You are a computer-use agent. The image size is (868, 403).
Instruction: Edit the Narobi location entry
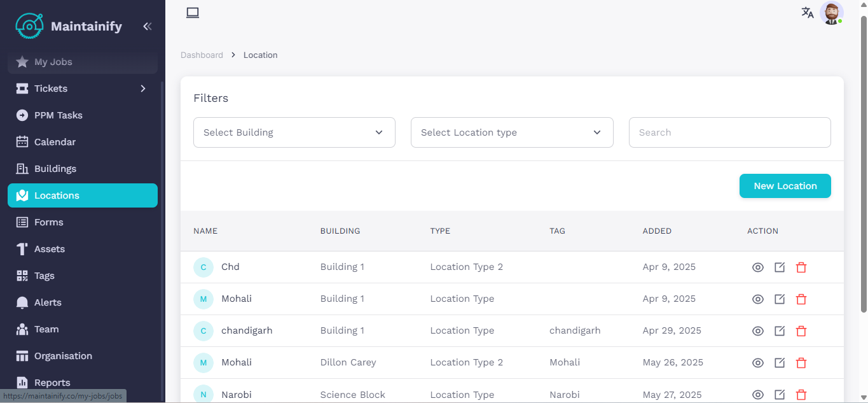pyautogui.click(x=780, y=395)
